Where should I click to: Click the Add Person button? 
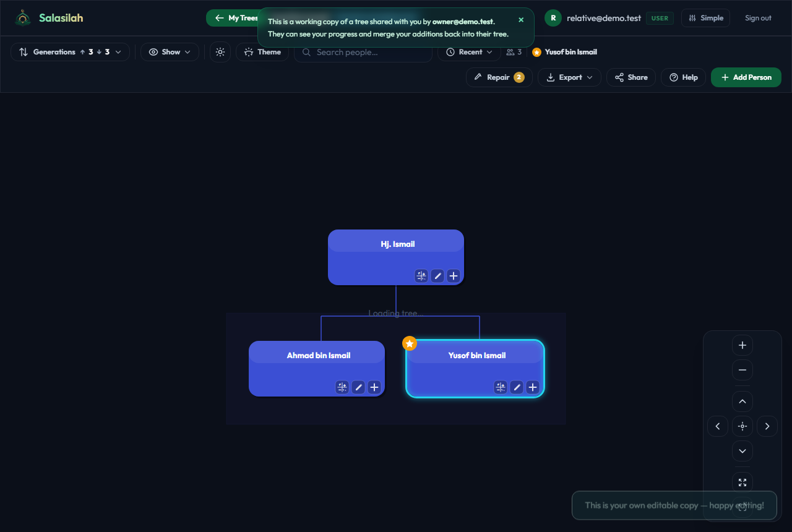[746, 77]
